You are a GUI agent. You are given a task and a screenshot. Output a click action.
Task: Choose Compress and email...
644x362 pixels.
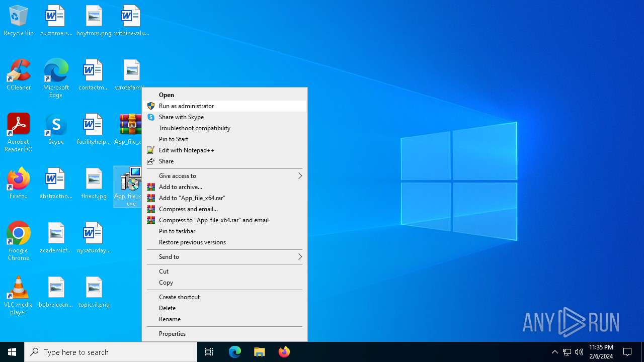224,209
